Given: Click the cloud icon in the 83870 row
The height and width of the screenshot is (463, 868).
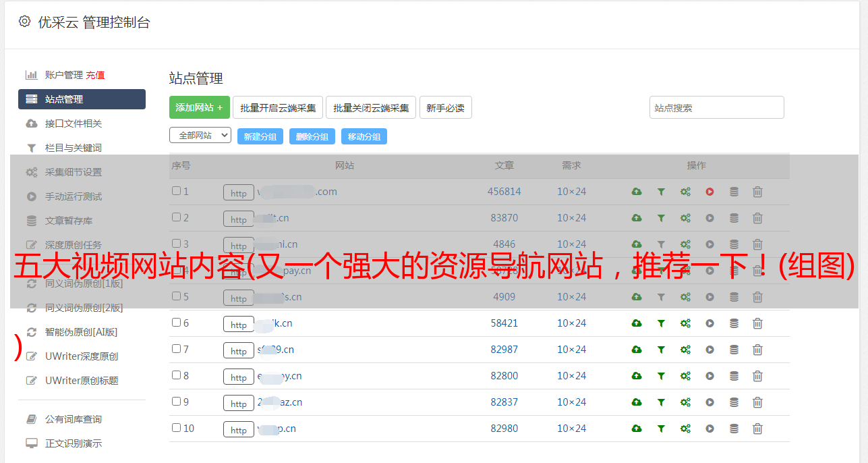Looking at the screenshot, I should point(637,218).
